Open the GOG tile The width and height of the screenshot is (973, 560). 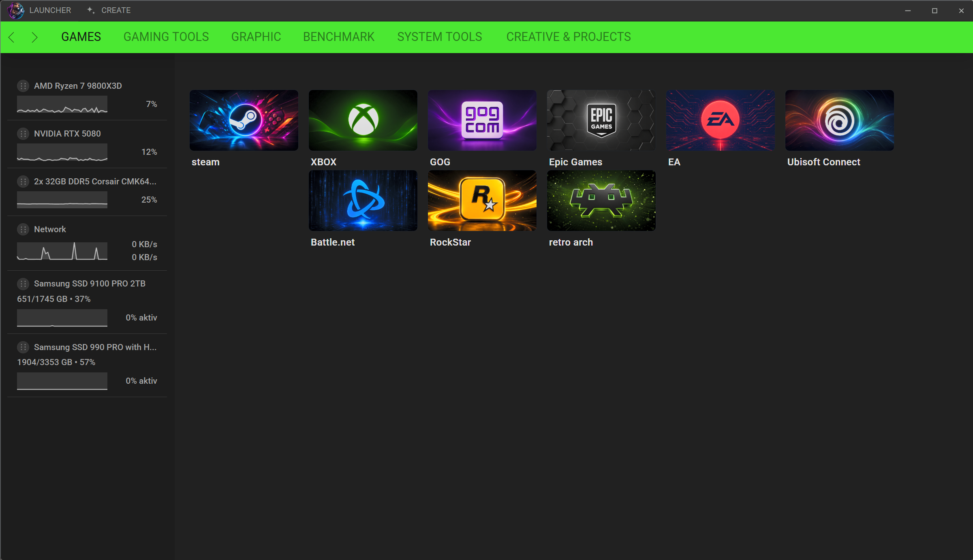(x=482, y=120)
